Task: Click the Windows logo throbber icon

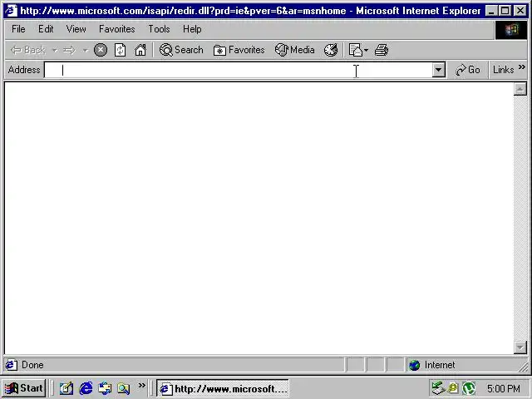Action: (x=511, y=30)
